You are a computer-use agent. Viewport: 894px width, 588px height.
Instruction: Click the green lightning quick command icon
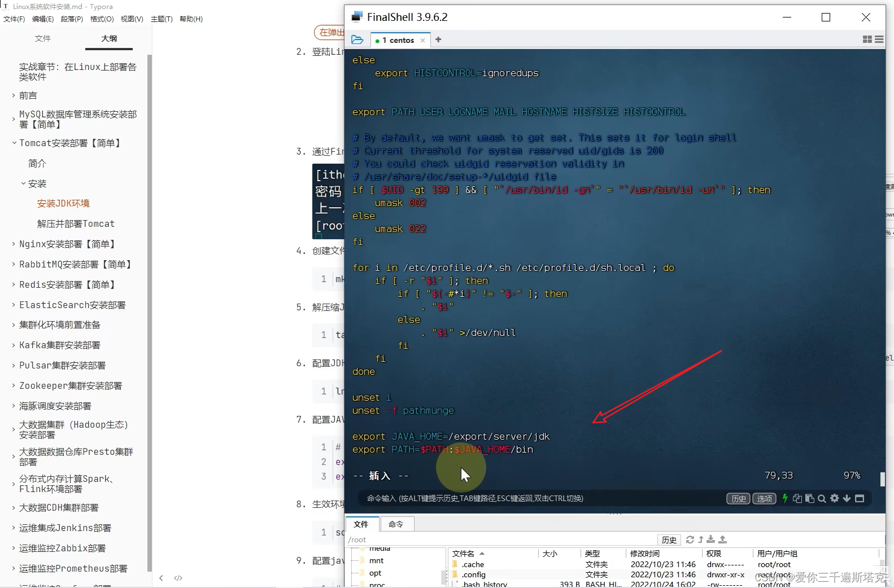(785, 498)
